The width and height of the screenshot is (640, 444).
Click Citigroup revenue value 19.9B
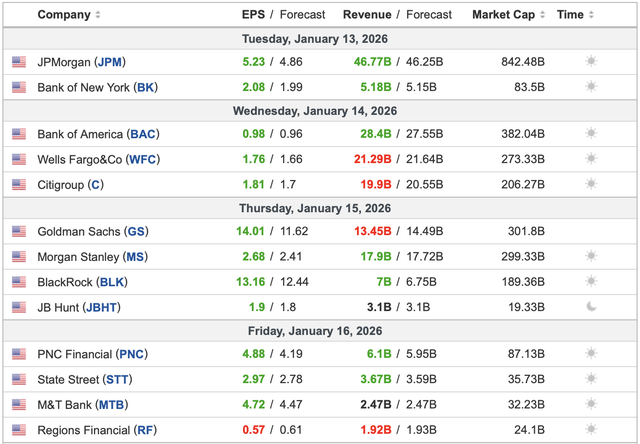[376, 184]
